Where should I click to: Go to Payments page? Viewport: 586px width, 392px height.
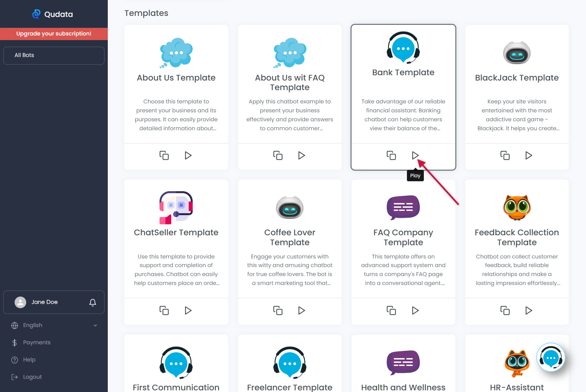pyautogui.click(x=36, y=343)
